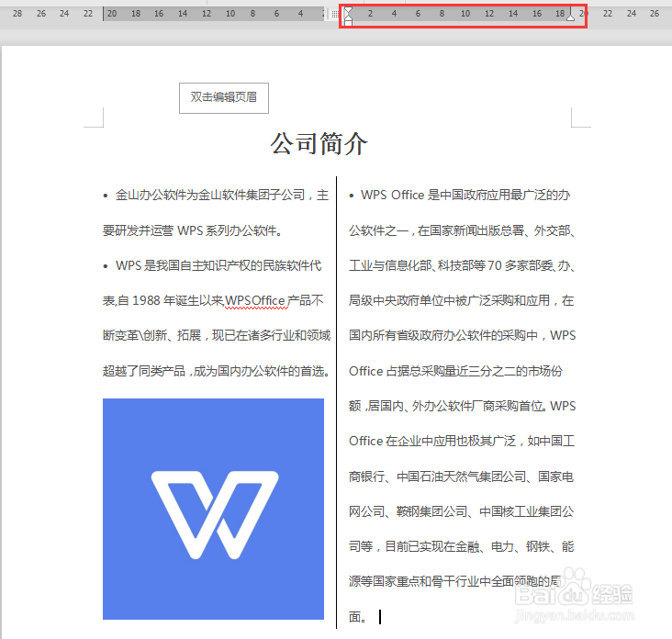Click the 公司简介 title
The height and width of the screenshot is (639, 672).
[x=319, y=143]
